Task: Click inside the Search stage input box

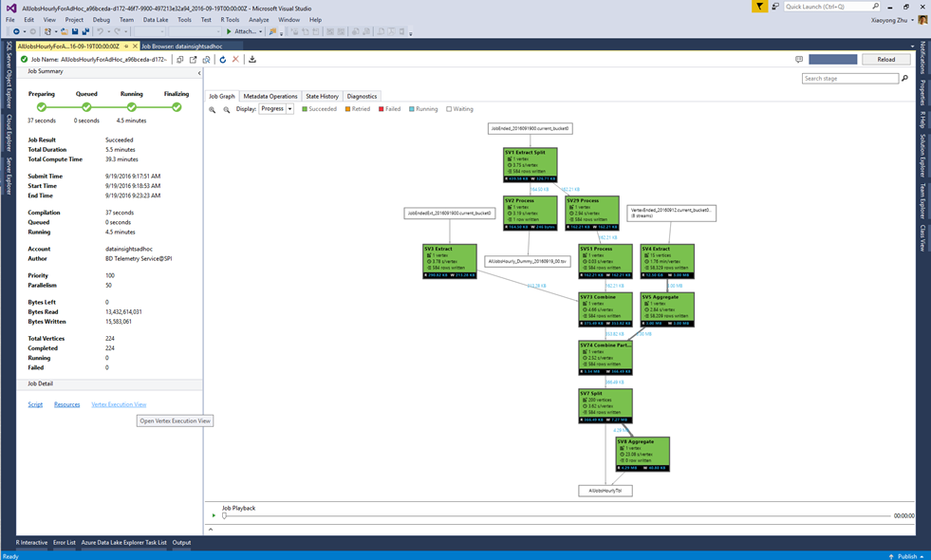Action: [849, 78]
